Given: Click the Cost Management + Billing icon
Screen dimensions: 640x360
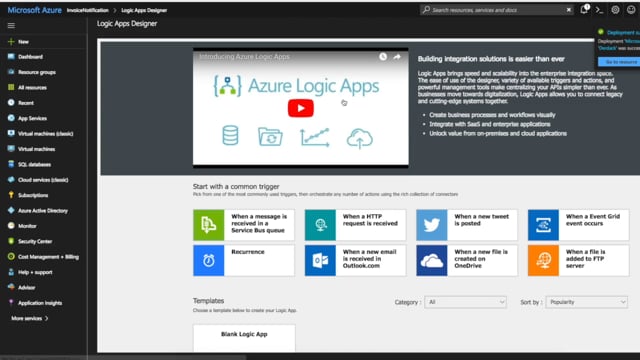Looking at the screenshot, I should pyautogui.click(x=11, y=257).
